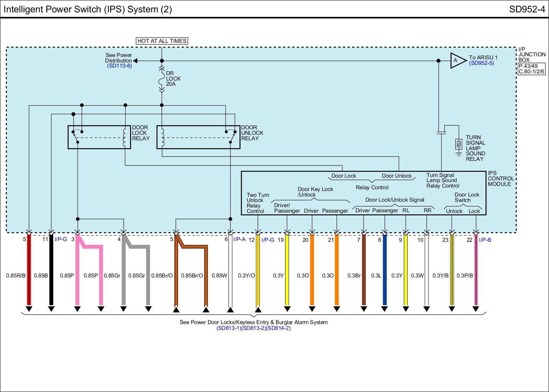Click the arrowhead below the 0.85R/B wire
The width and height of the screenshot is (549, 392).
29,309
